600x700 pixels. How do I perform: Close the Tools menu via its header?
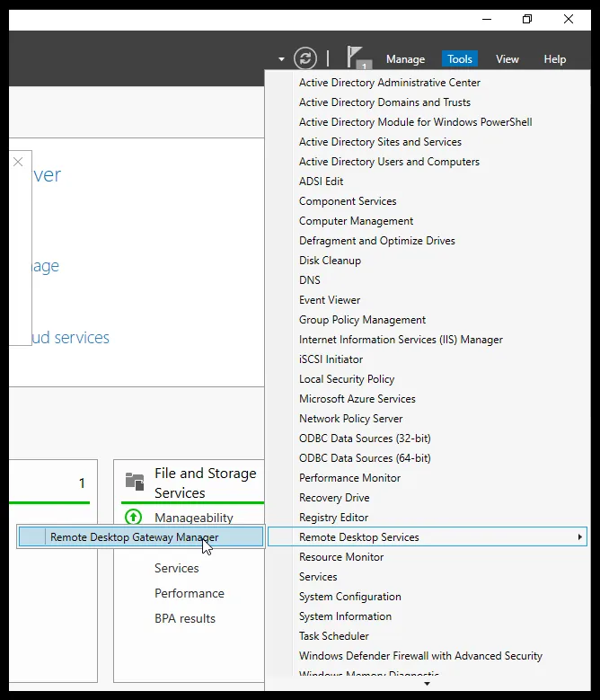pos(460,59)
